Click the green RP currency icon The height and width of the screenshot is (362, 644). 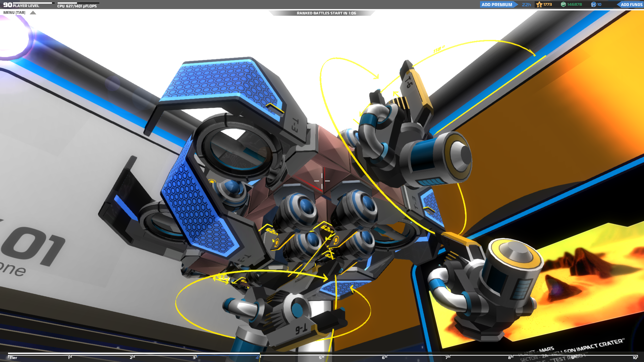pyautogui.click(x=563, y=5)
